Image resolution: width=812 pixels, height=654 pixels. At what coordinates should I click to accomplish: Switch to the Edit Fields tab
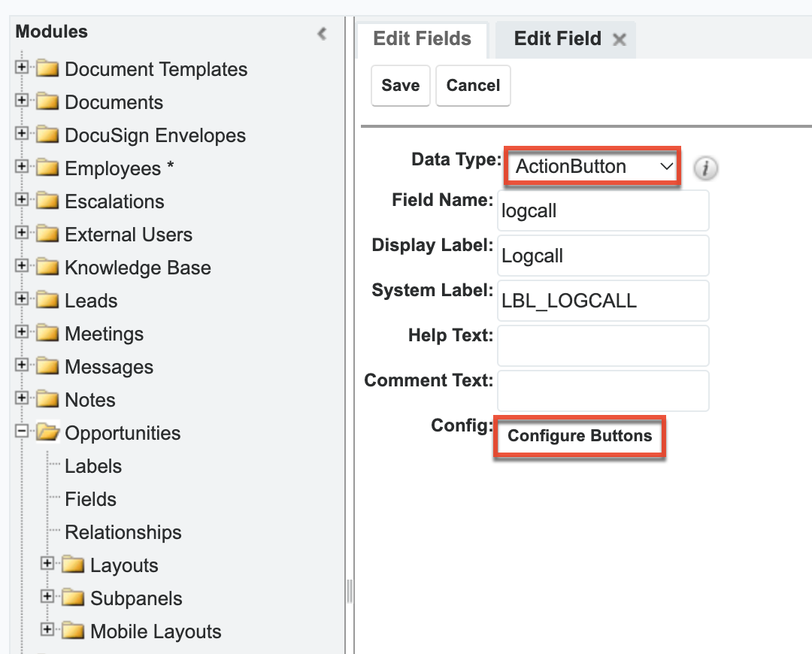pyautogui.click(x=422, y=39)
